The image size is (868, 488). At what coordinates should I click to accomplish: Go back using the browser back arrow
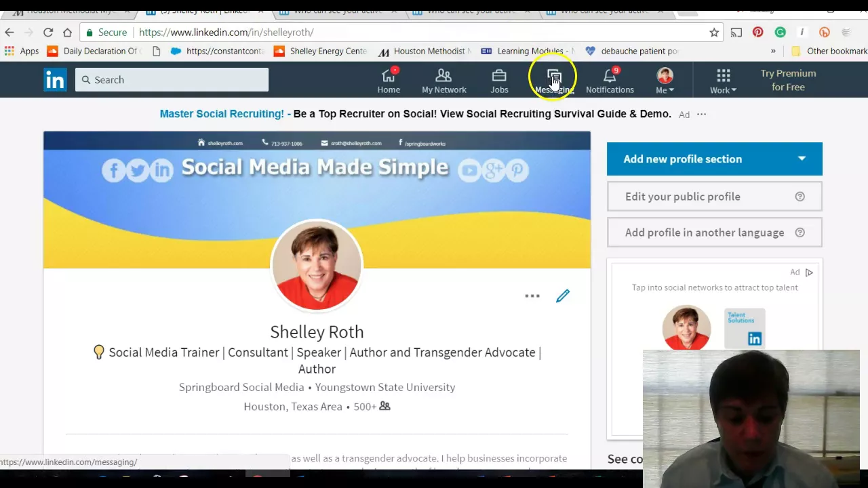[9, 33]
